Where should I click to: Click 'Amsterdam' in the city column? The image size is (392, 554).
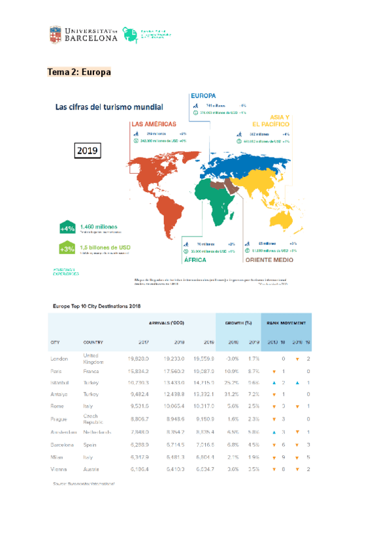coord(63,432)
